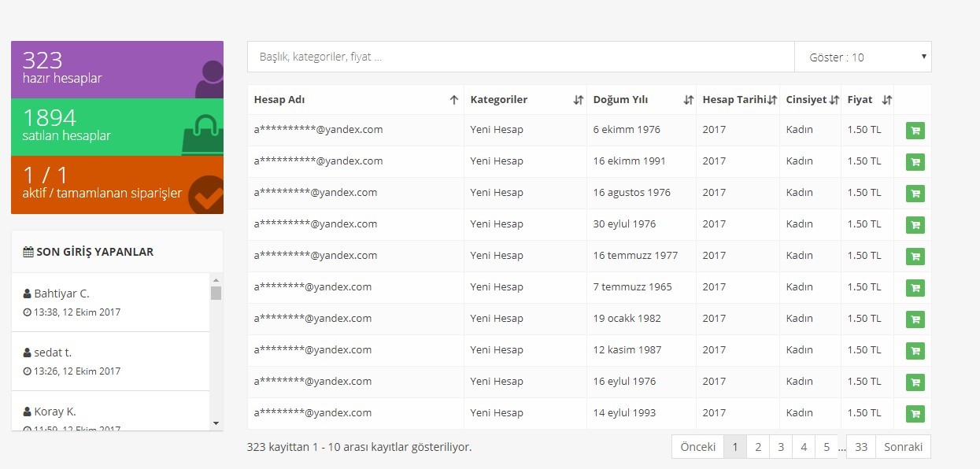Click the recent logins scrollbar thumb

tap(216, 293)
